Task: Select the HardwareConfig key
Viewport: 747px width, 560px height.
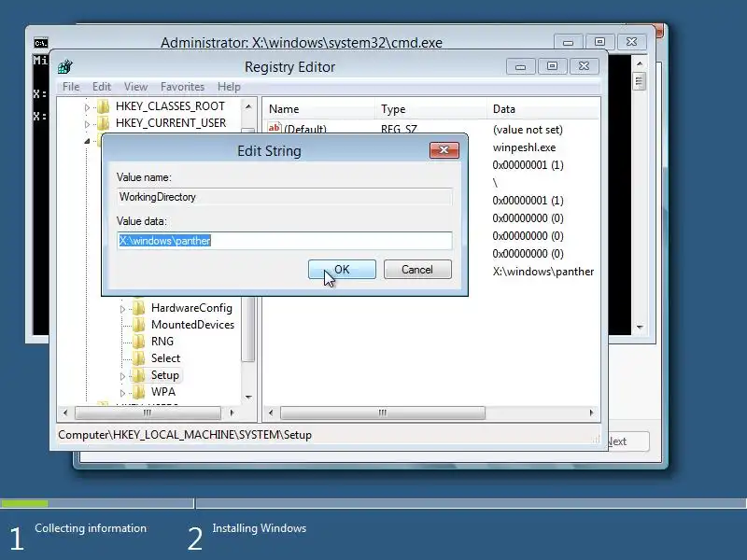Action: point(191,308)
